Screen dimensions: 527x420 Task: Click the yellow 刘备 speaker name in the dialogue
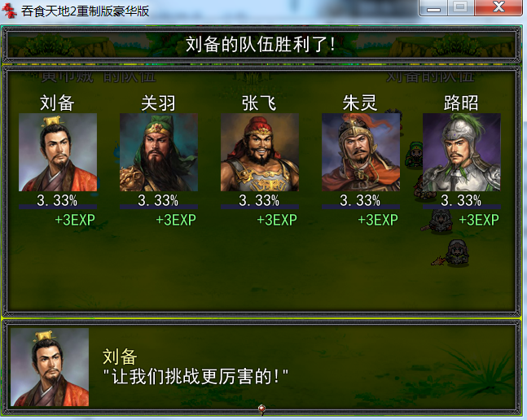tap(120, 357)
